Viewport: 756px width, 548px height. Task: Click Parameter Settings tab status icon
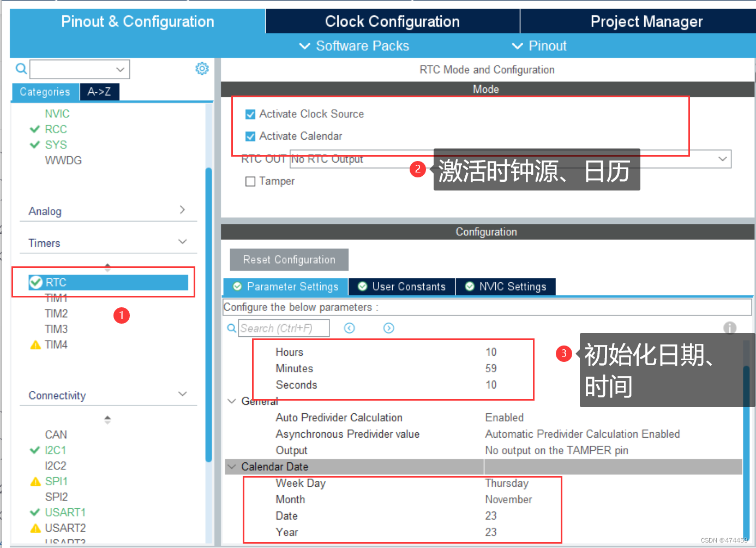pyautogui.click(x=237, y=287)
